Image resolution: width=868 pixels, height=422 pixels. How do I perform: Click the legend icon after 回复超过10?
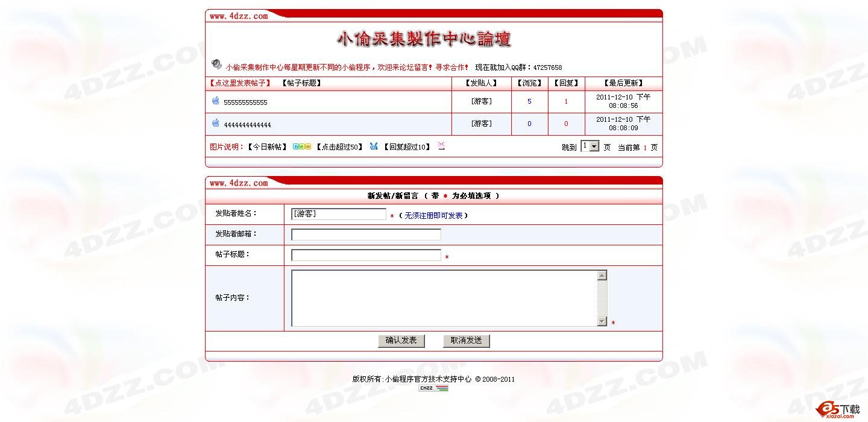click(x=441, y=146)
